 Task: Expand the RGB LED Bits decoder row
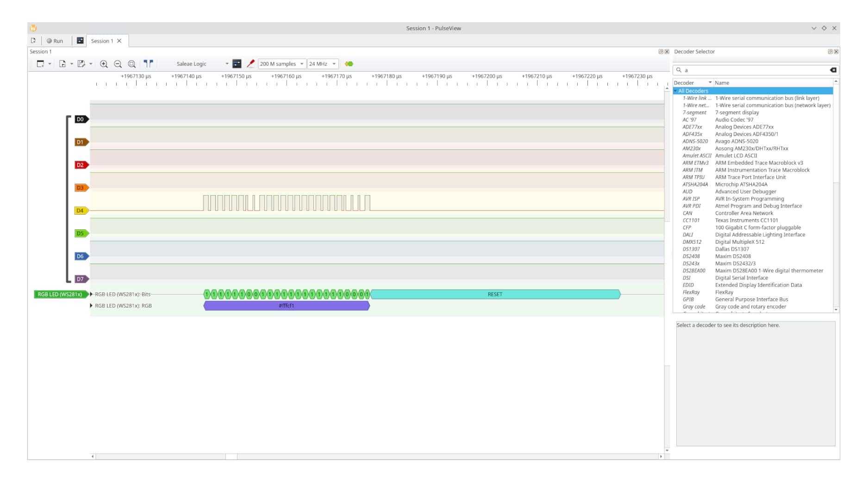click(91, 294)
